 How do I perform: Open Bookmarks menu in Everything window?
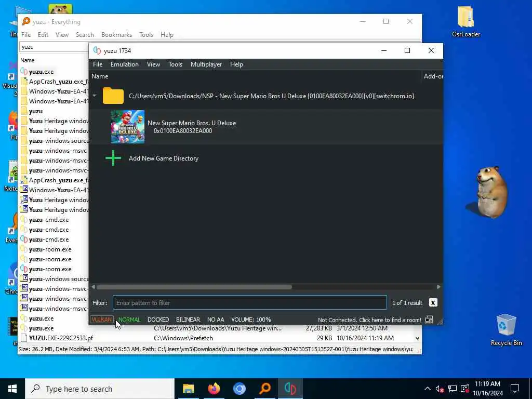point(116,35)
